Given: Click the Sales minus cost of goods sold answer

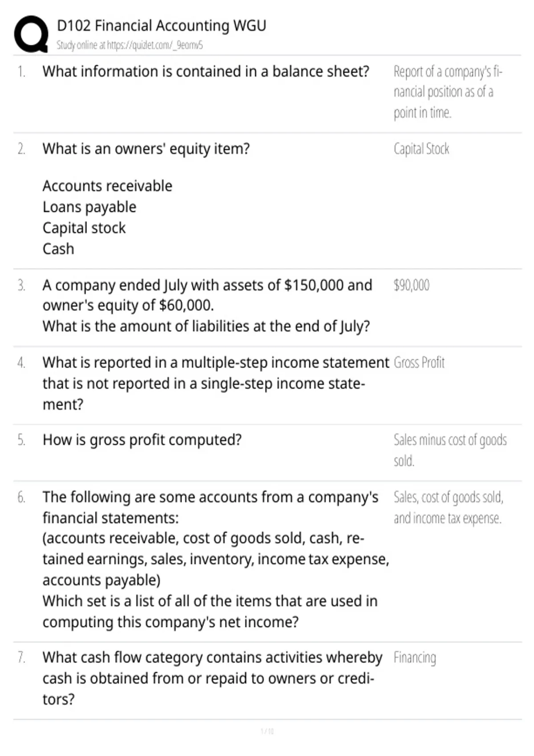Looking at the screenshot, I should tap(450, 450).
